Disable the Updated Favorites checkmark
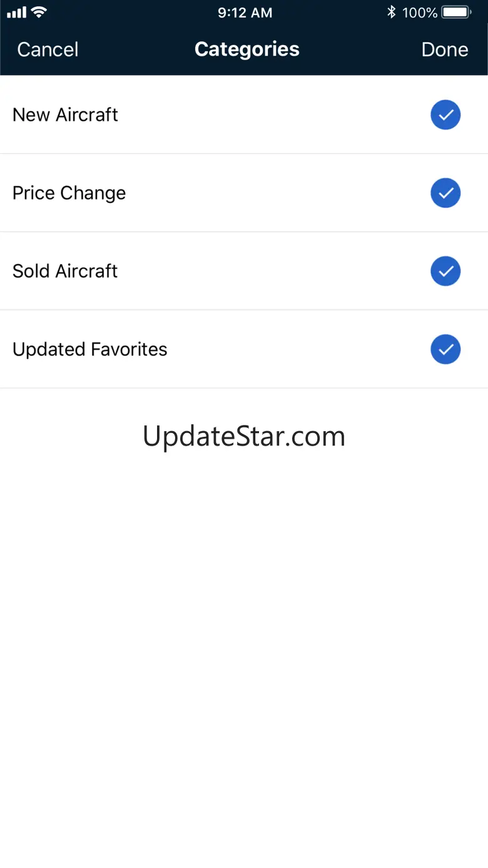The height and width of the screenshot is (868, 488). point(445,350)
